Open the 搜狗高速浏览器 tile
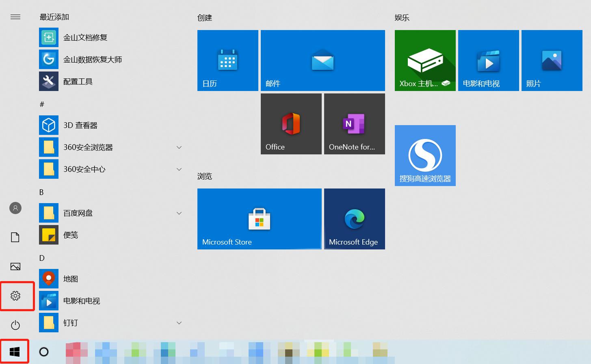The width and height of the screenshot is (591, 364). tap(424, 155)
